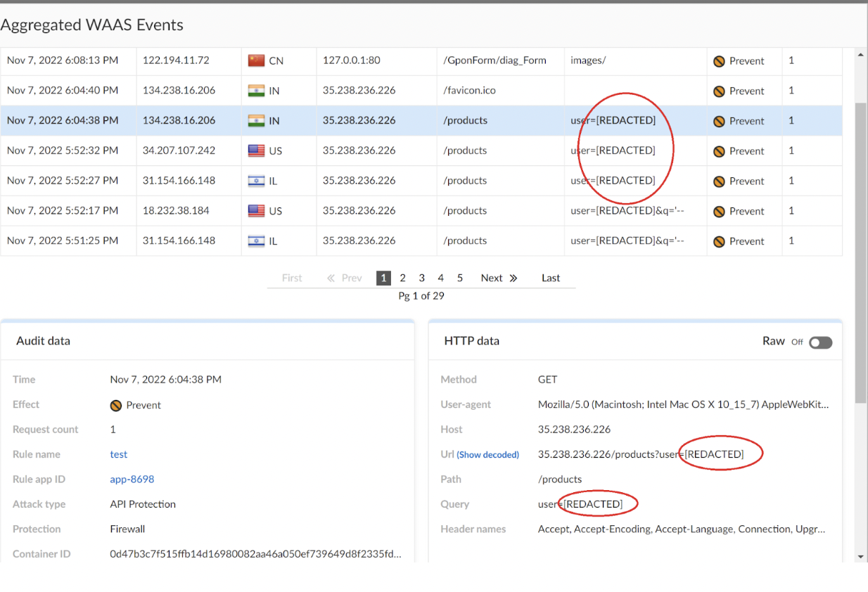This screenshot has width=868, height=592.
Task: Click US flag in 5:52:32 PM row
Action: 256,150
